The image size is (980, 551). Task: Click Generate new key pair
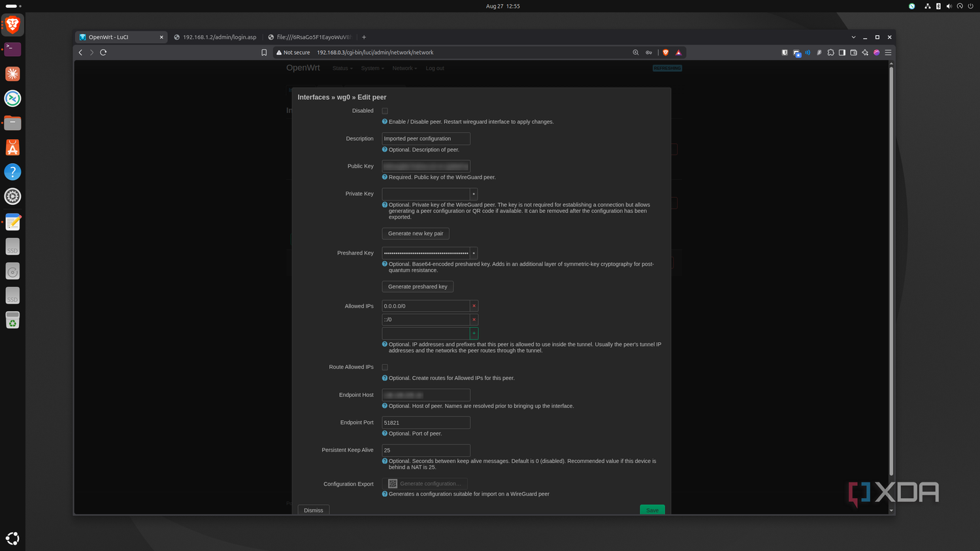pyautogui.click(x=416, y=234)
